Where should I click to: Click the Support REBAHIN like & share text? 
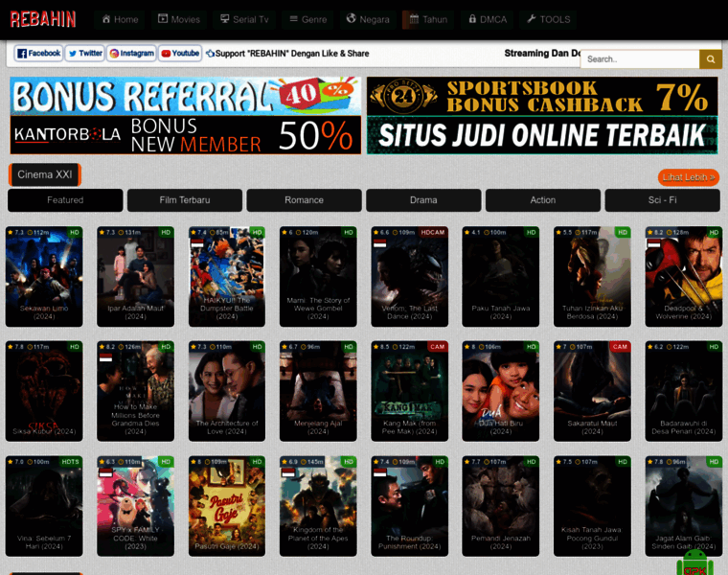(x=292, y=54)
